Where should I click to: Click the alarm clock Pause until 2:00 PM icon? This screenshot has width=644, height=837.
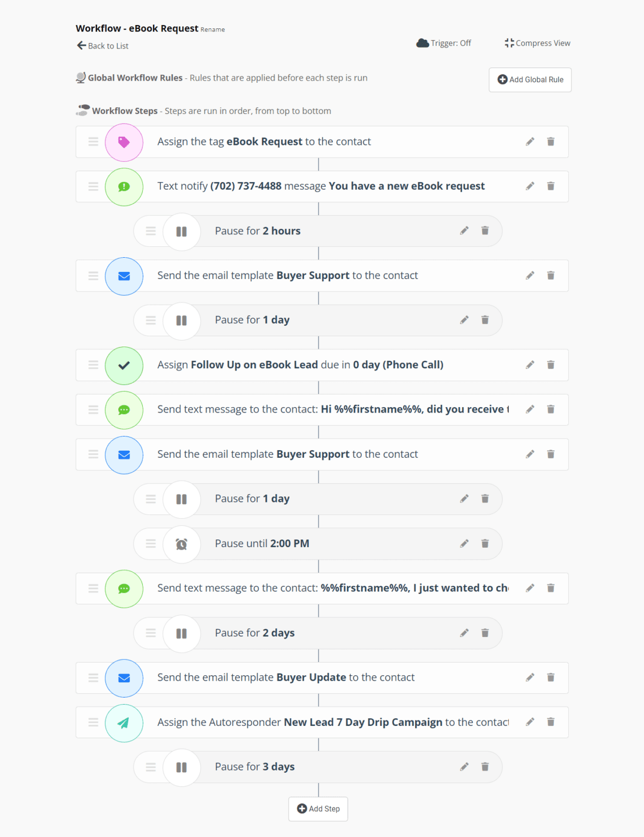click(x=181, y=544)
